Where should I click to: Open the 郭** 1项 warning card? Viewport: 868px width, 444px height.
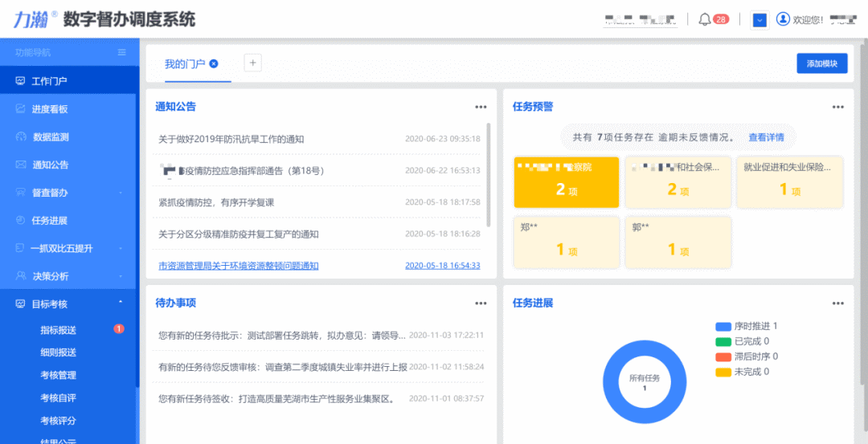click(678, 242)
